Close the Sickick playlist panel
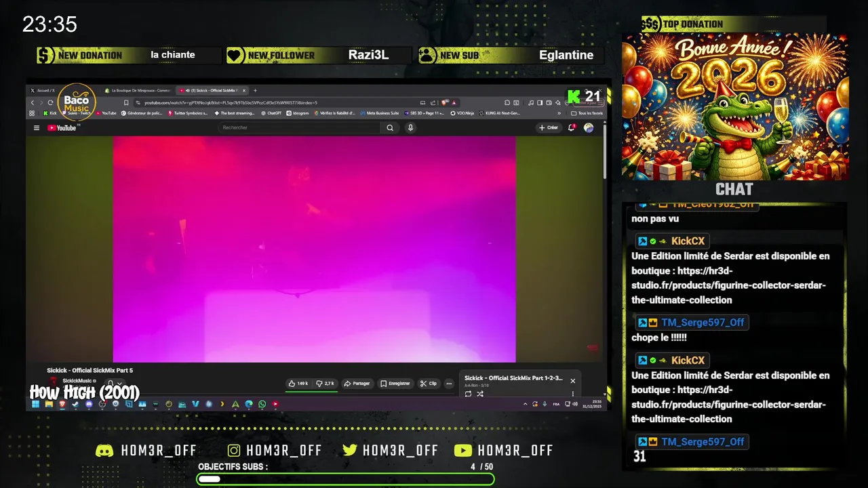Screen dimensions: 868x488 point(572,381)
